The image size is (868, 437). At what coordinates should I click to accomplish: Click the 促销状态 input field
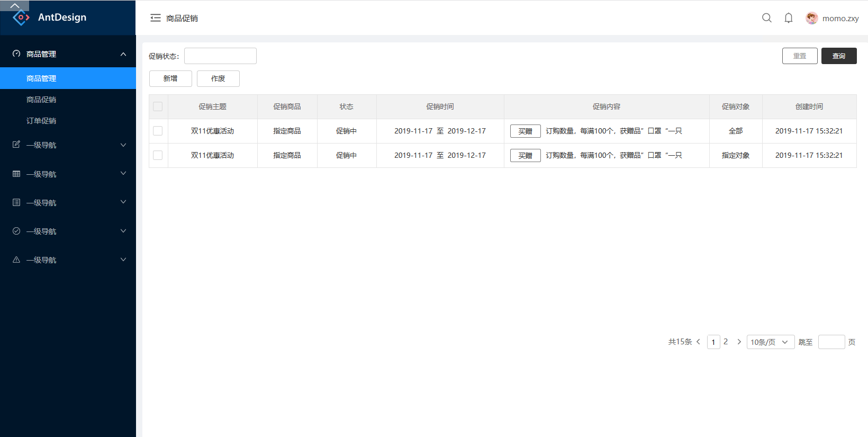[x=220, y=56]
